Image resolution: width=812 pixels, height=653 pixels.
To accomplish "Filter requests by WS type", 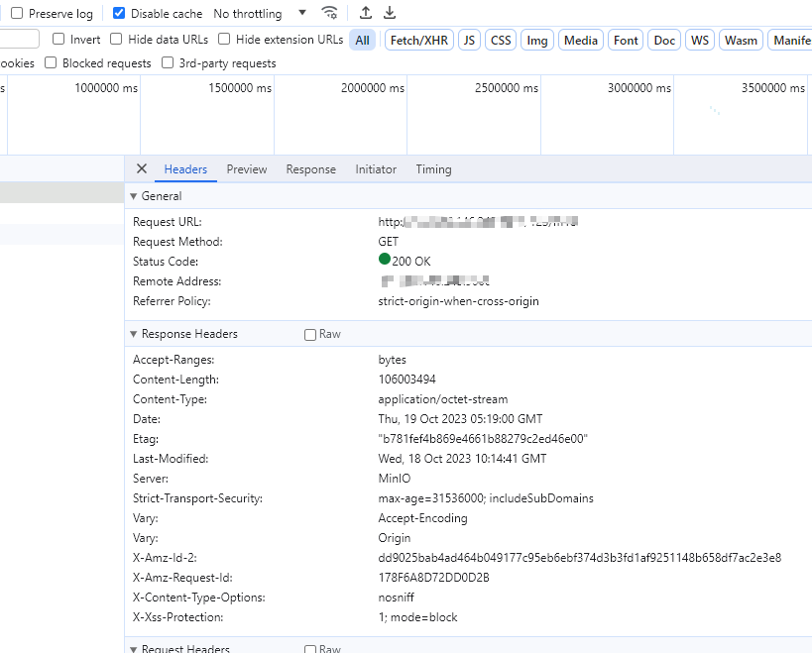I will (x=700, y=40).
